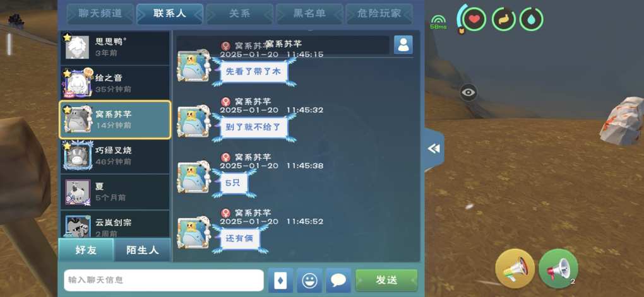Open the 聊天频道 tab
Image resolution: width=644 pixels, height=297 pixels.
(x=100, y=13)
